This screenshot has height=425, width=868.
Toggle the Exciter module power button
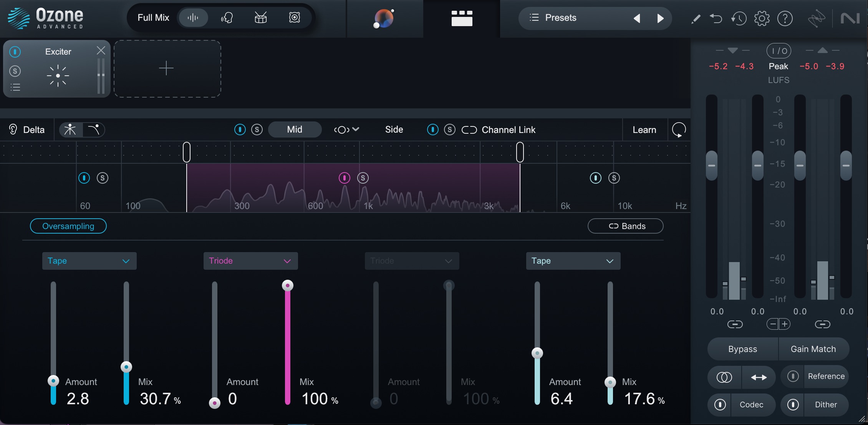tap(15, 51)
